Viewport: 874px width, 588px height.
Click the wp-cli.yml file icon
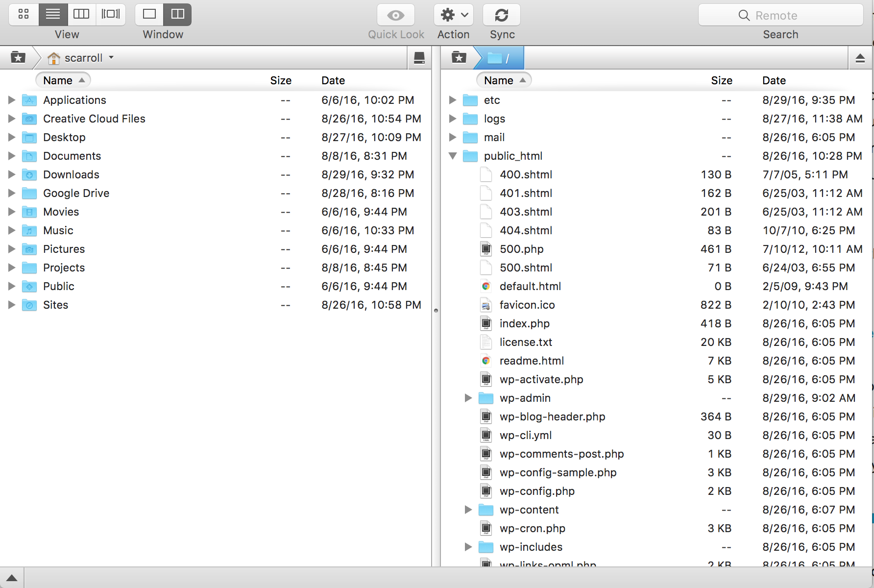click(486, 435)
